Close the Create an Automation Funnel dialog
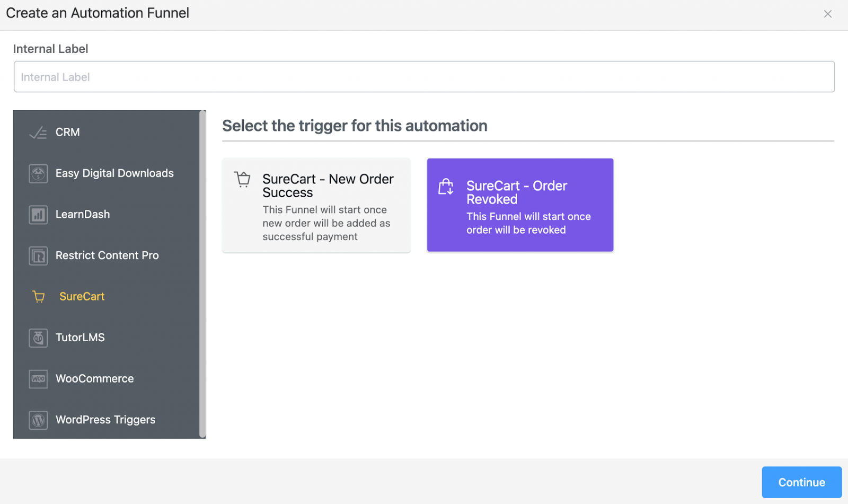 point(828,14)
